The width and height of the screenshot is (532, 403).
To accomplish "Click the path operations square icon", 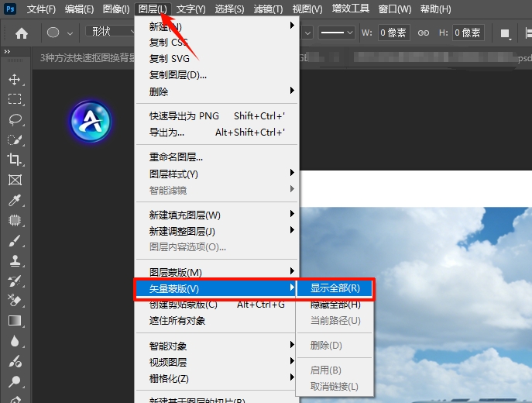I will pos(505,33).
